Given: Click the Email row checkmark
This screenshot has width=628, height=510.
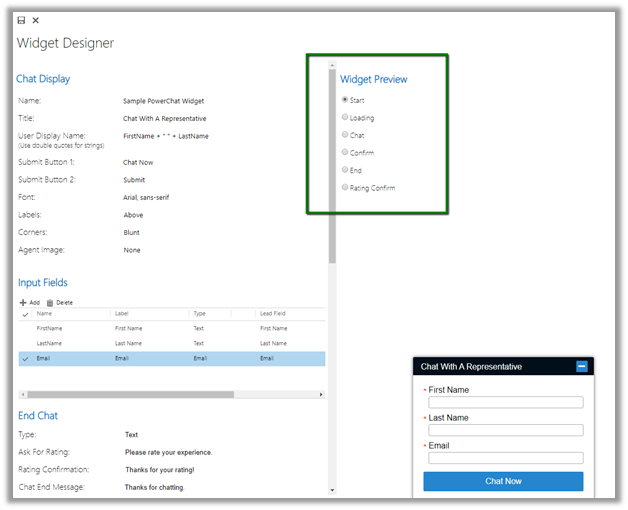Looking at the screenshot, I should (x=25, y=358).
